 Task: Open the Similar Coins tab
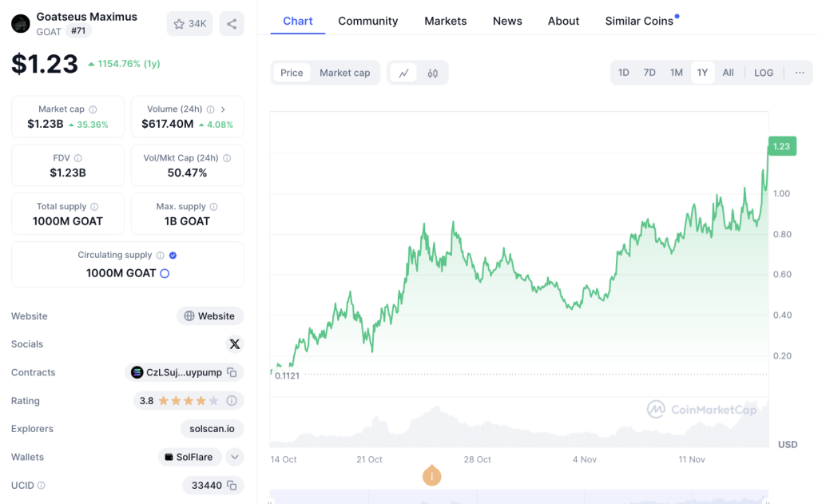pyautogui.click(x=640, y=22)
